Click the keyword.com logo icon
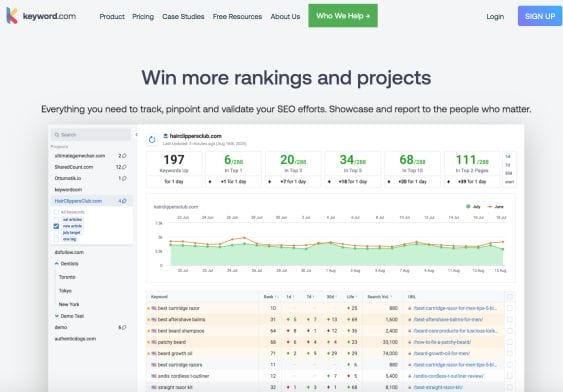Image resolution: width=563 pixels, height=392 pixels. 12,16
